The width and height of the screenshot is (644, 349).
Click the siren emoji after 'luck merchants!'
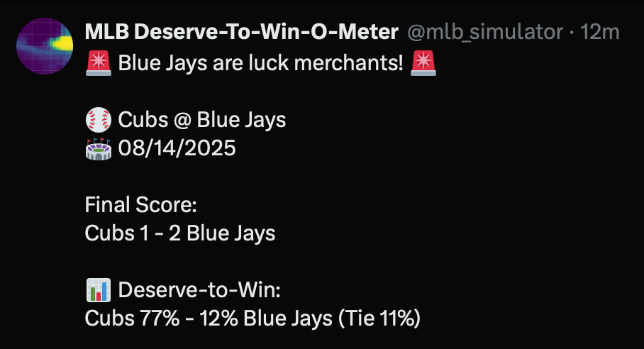pos(423,64)
